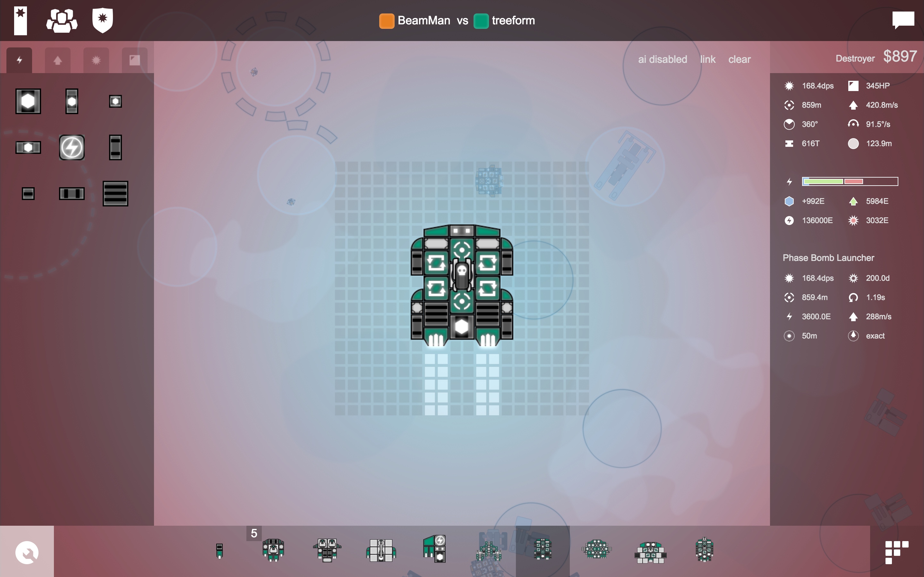The height and width of the screenshot is (577, 924).
Task: Switch on the single-block editor icon top left
Action: tap(20, 20)
